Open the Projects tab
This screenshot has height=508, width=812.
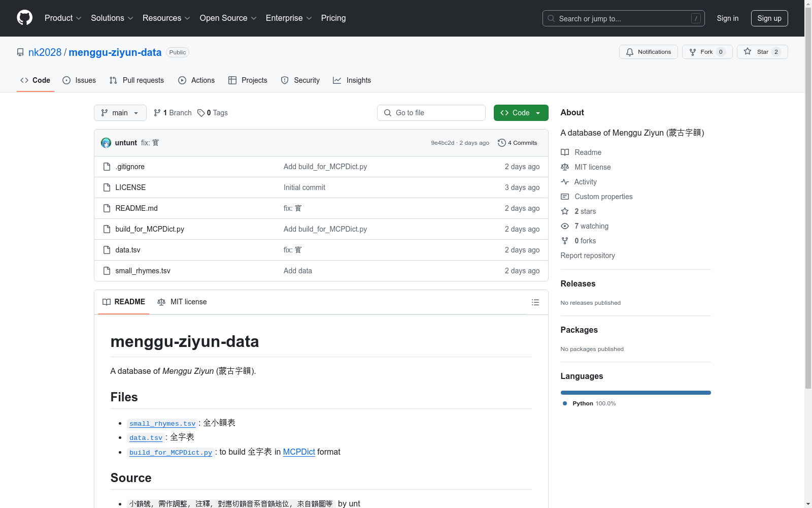coord(248,80)
